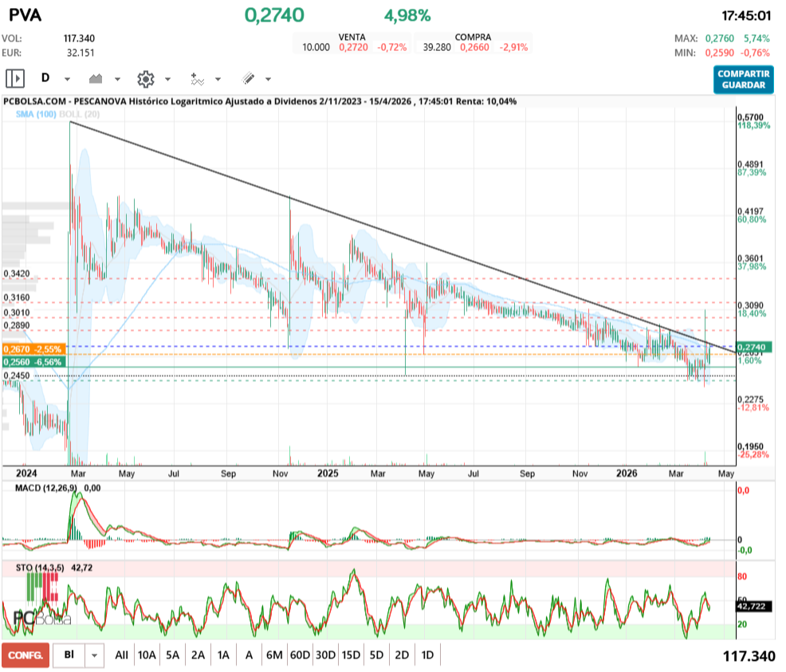Select the 30D time range
This screenshot has height=672, width=786.
coord(325,655)
